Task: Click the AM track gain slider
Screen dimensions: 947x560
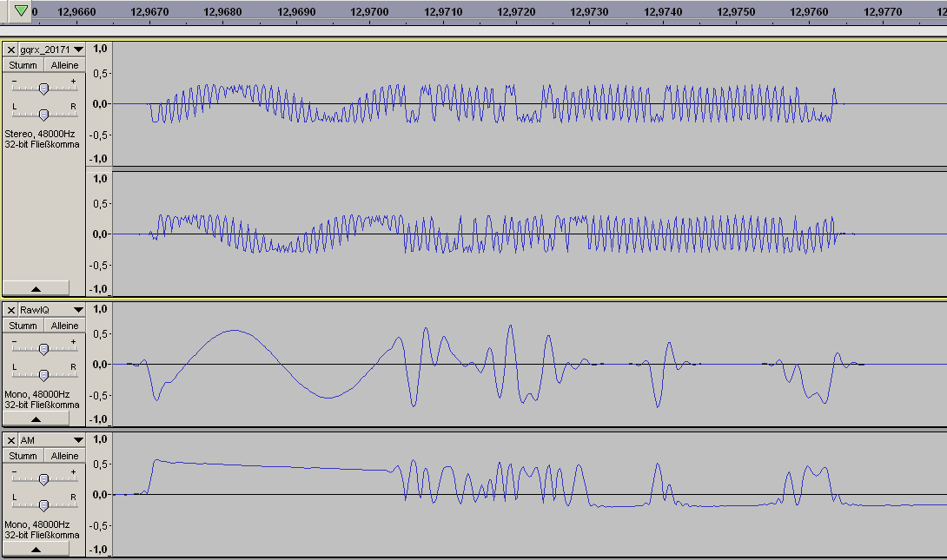Action: (x=43, y=480)
